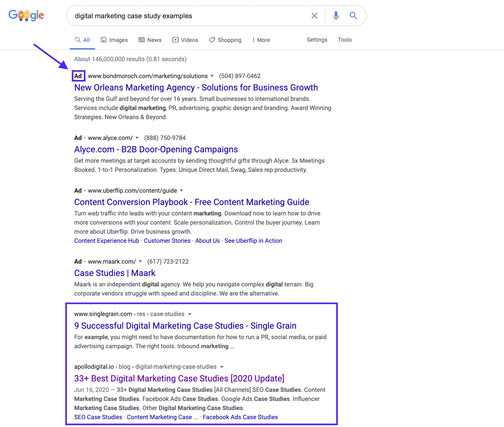Click Content Marketing Case ... sitelink
This screenshot has width=504, height=427.
(162, 417)
